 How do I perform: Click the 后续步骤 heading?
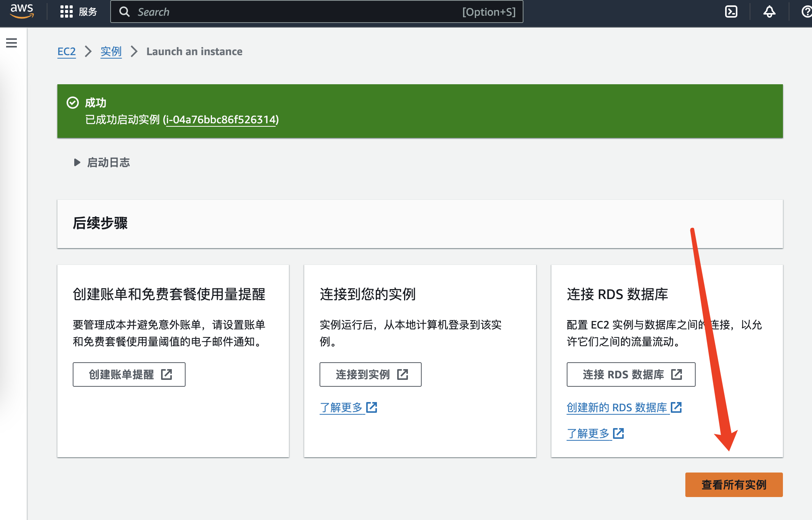[100, 223]
